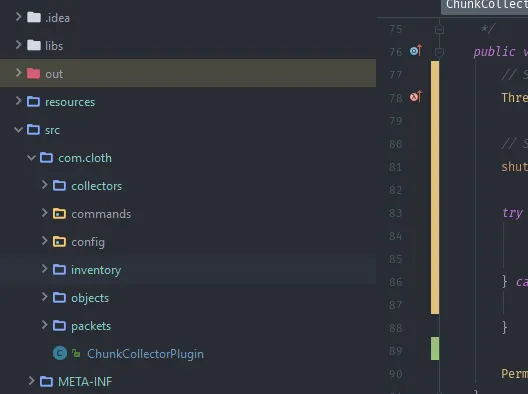Expand the resources folder arrow
This screenshot has height=394, width=528.
click(19, 101)
